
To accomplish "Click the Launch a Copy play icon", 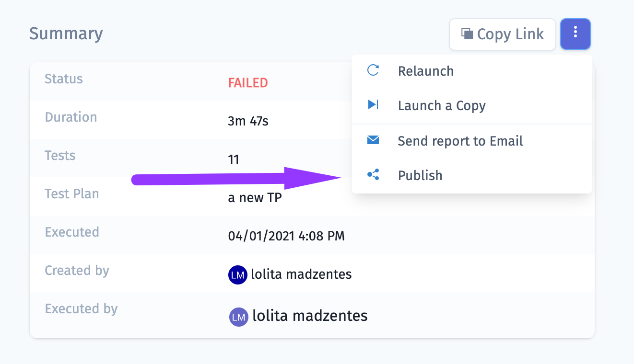I will 373,104.
